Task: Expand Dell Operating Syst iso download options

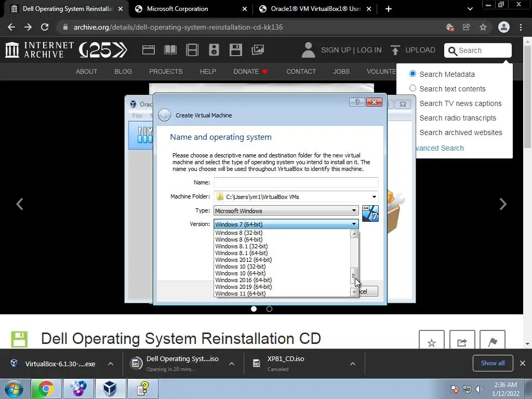Action: tap(232, 364)
